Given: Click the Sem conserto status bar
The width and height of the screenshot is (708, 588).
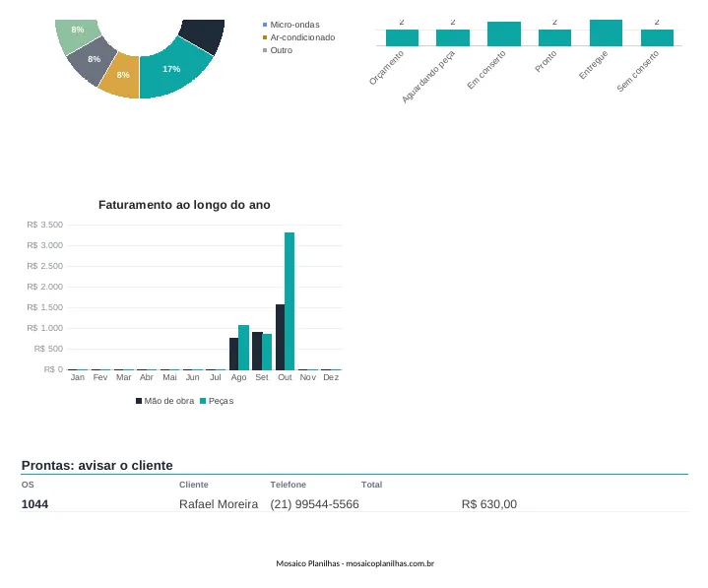Looking at the screenshot, I should 657,37.
